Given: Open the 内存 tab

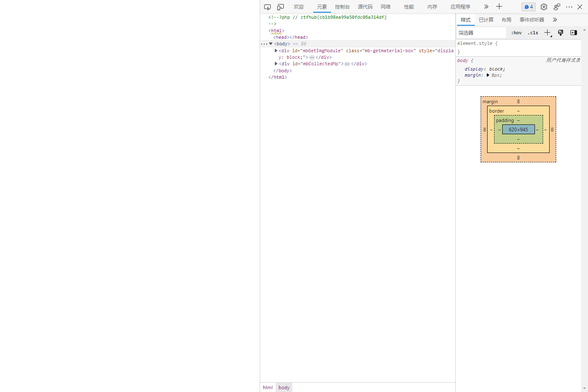Looking at the screenshot, I should pyautogui.click(x=432, y=7).
